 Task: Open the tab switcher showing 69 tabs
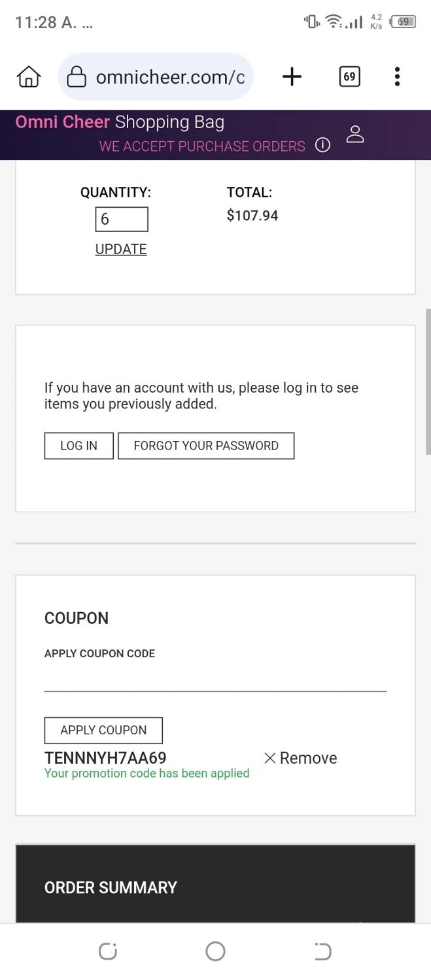[349, 77]
